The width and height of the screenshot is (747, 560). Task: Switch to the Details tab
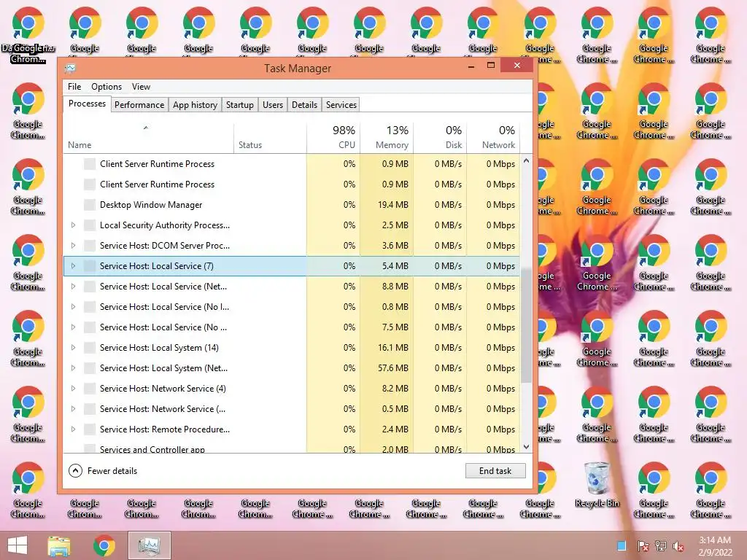pos(304,105)
